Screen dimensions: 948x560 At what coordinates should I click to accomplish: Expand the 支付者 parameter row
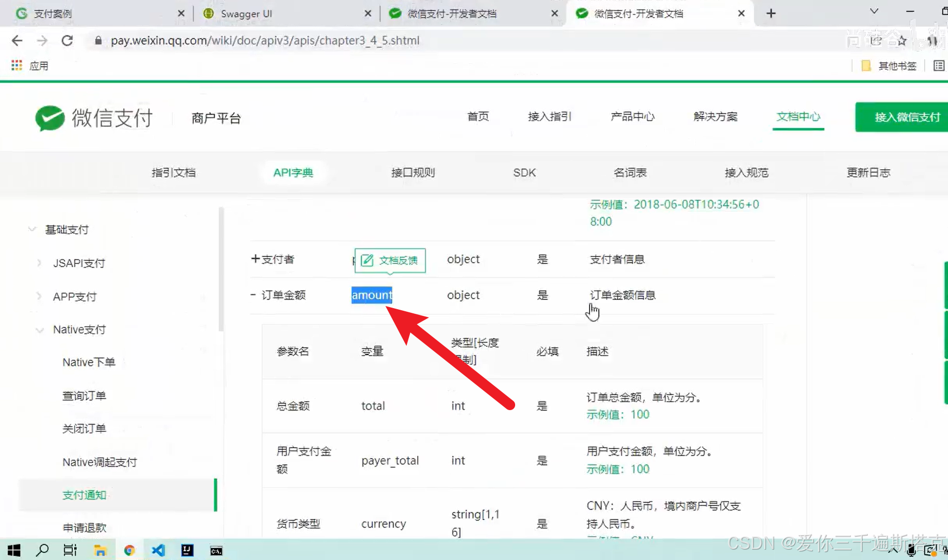(255, 259)
